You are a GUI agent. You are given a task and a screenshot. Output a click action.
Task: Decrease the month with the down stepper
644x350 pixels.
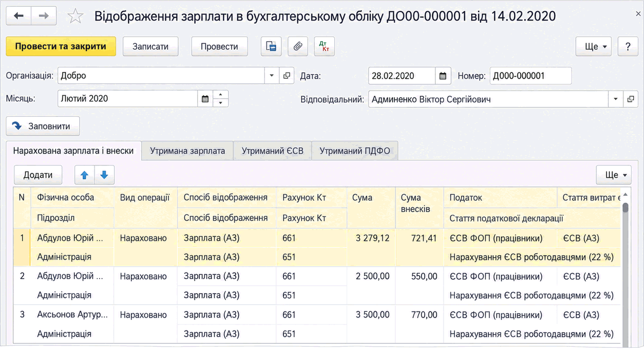click(220, 103)
